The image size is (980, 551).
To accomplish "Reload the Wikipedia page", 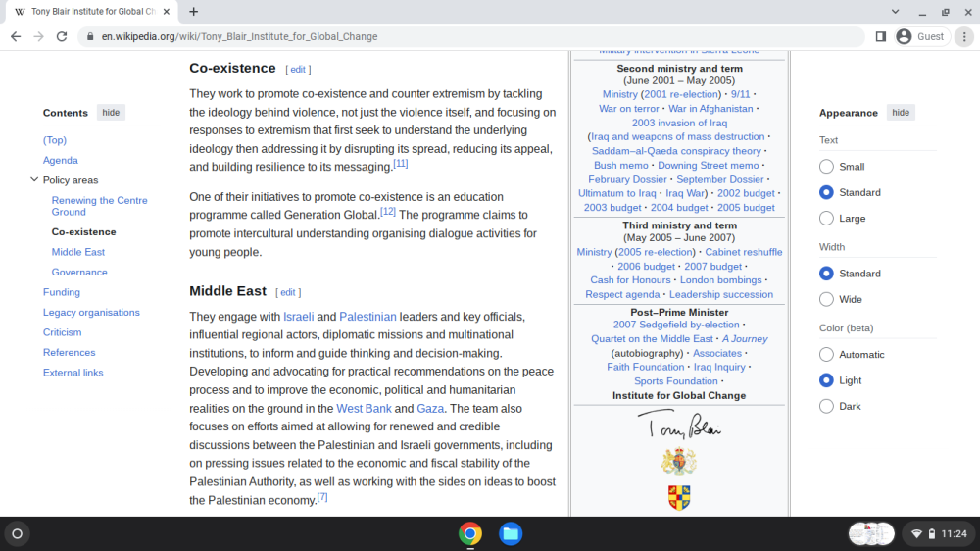I will [x=61, y=36].
